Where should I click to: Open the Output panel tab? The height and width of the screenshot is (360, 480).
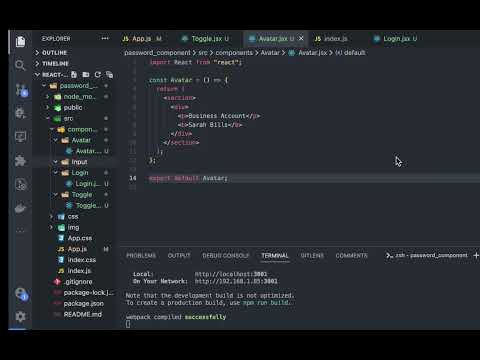179,256
